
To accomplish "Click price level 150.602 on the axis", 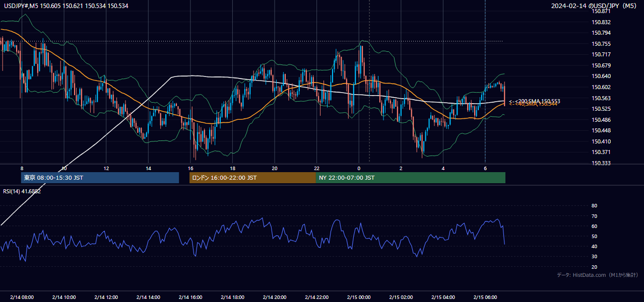I will (601, 87).
